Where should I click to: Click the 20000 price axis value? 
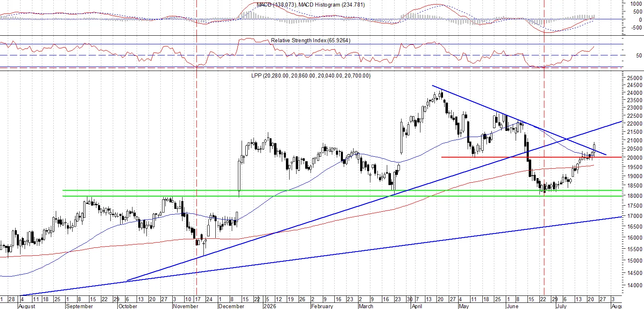[635, 158]
